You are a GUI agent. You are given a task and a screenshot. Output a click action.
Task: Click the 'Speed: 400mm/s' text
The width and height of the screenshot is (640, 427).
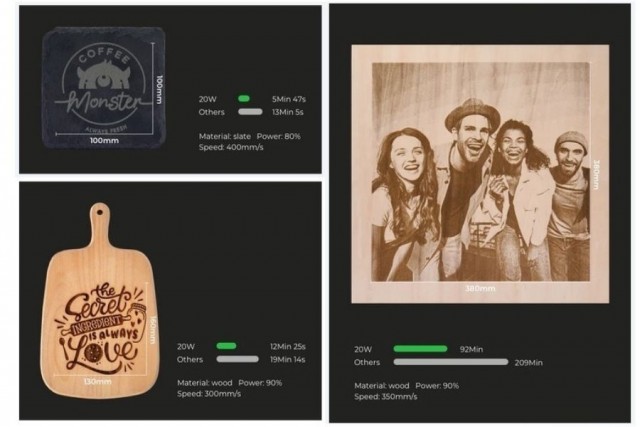[x=231, y=147]
